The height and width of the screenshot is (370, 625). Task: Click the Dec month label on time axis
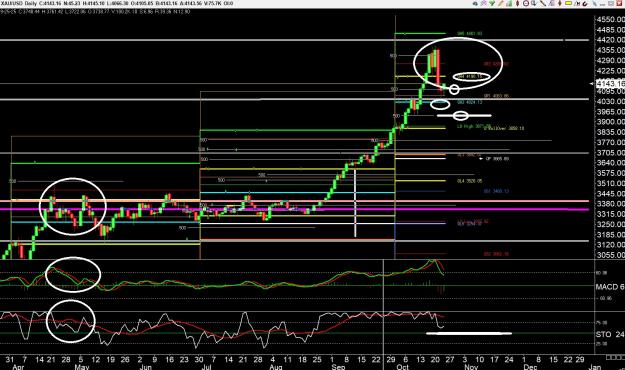click(x=530, y=367)
